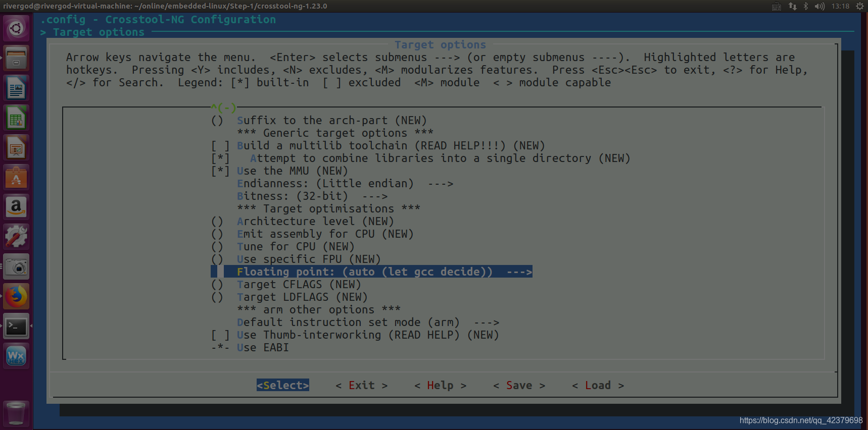Expand the Endianness Little endian submenu
Screen dimensions: 868x430
click(345, 184)
